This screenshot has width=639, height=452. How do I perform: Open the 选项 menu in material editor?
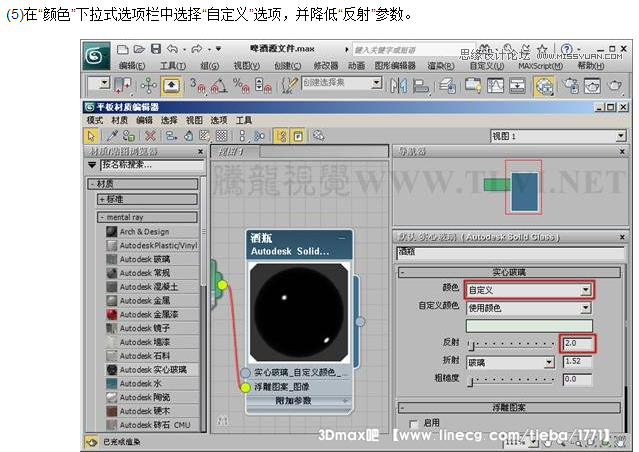[x=219, y=120]
